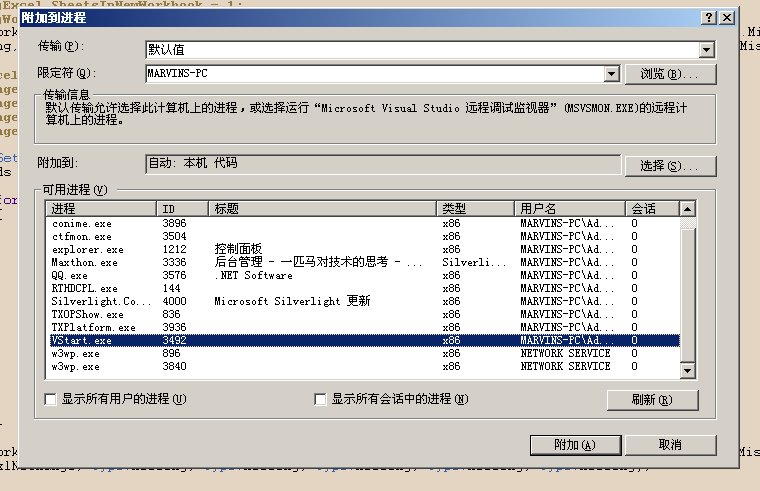This screenshot has width=760, height=491.
Task: Select the TXPlatform.exe process row
Action: click(x=364, y=328)
